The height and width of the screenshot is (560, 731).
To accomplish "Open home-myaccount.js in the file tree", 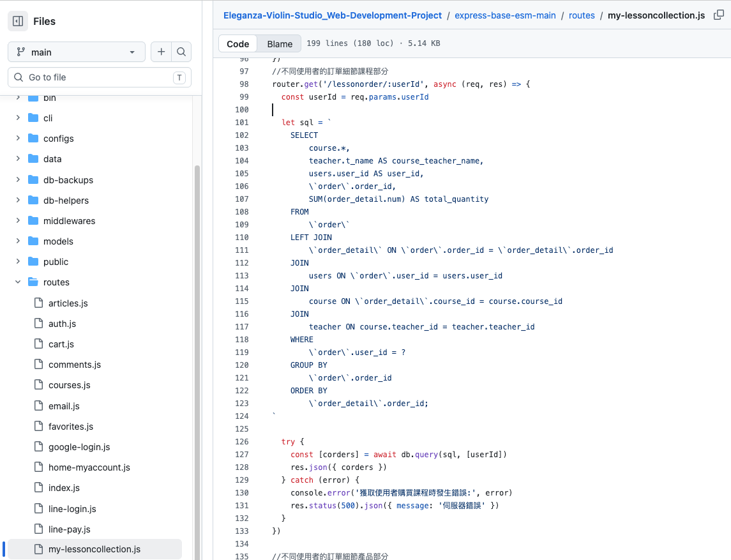I will click(89, 467).
